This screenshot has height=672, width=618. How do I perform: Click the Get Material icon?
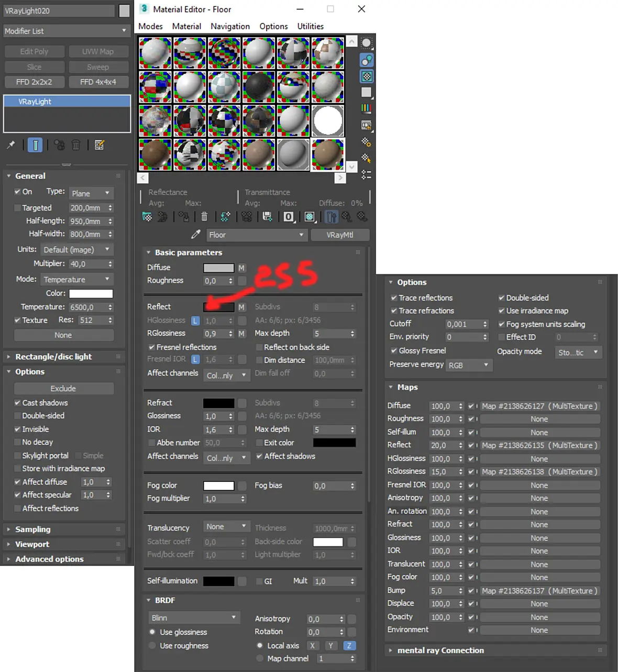coord(147,216)
